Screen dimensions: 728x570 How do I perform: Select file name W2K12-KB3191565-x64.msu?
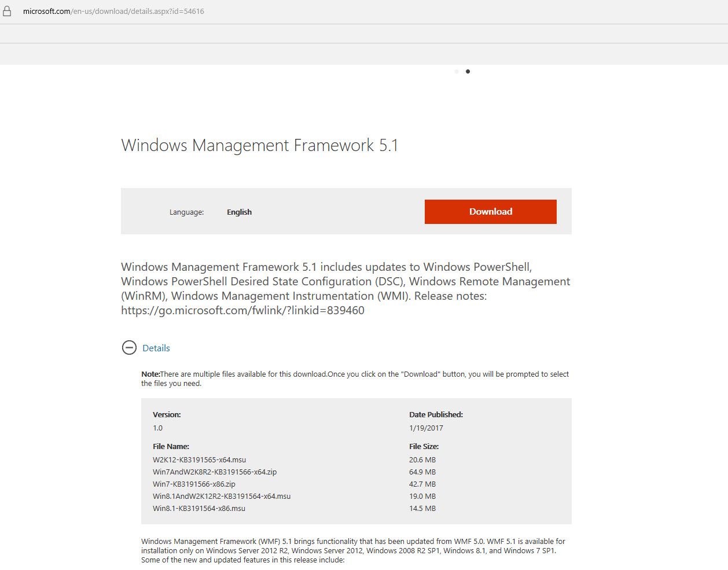[x=199, y=460]
